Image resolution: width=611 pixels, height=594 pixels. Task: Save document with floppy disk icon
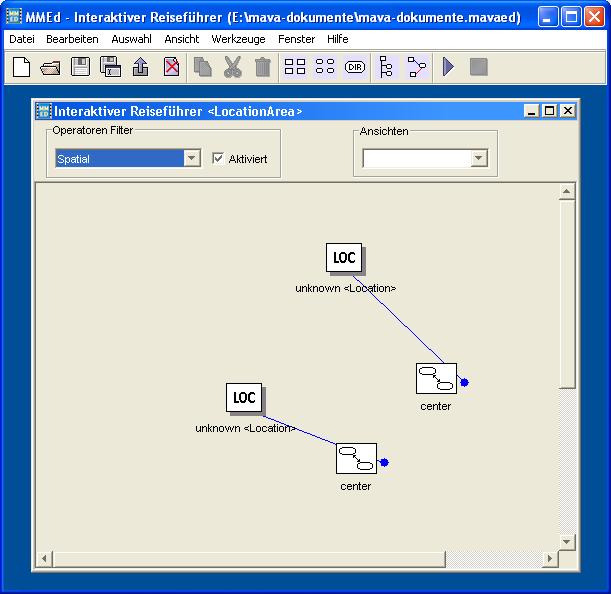tap(81, 67)
